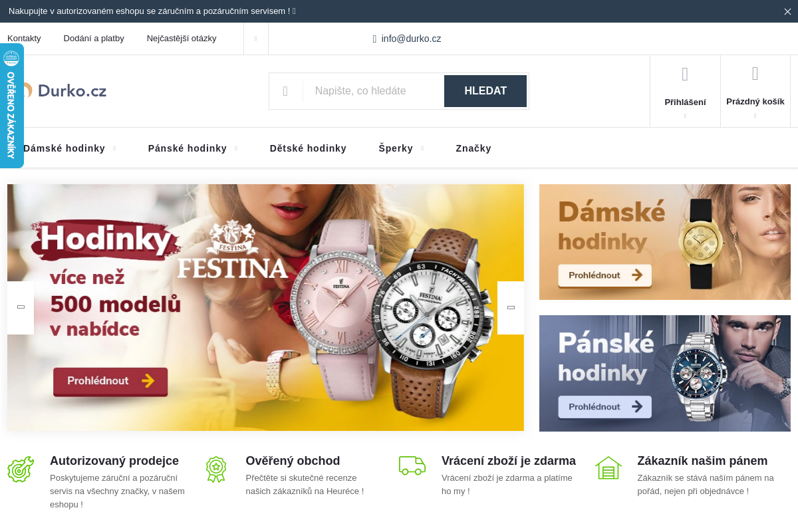Click the delivery truck icon for returns

412,465
